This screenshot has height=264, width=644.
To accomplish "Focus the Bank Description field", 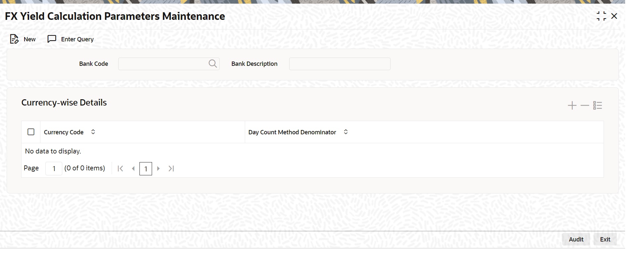I will [340, 64].
